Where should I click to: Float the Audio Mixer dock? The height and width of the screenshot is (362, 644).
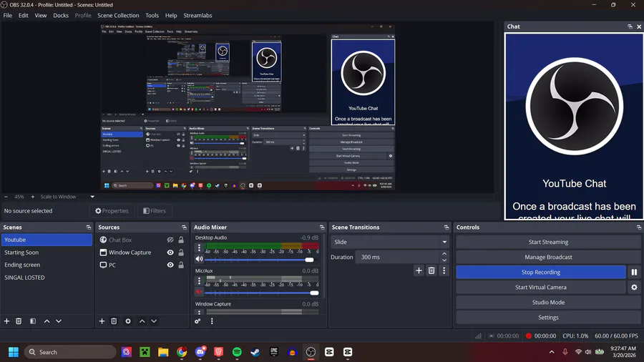(x=322, y=227)
